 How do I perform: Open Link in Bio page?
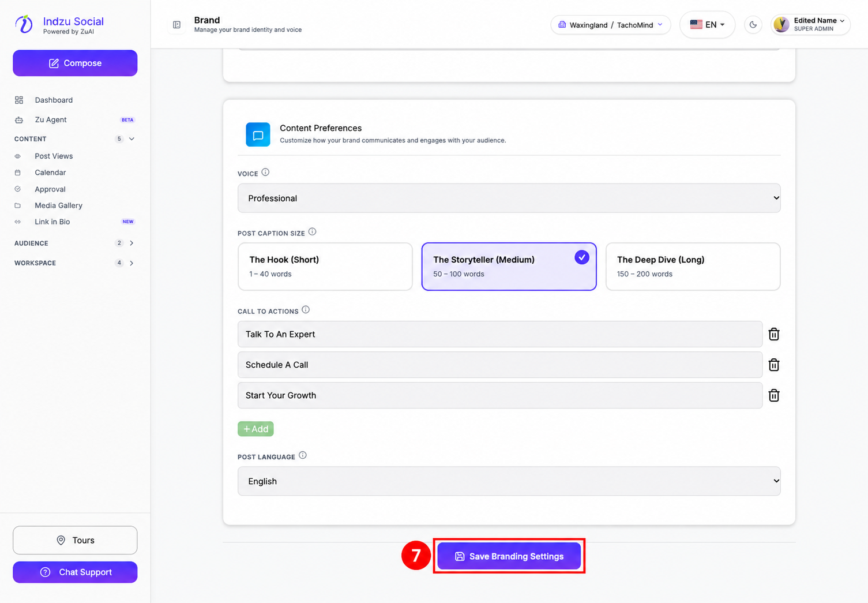52,222
